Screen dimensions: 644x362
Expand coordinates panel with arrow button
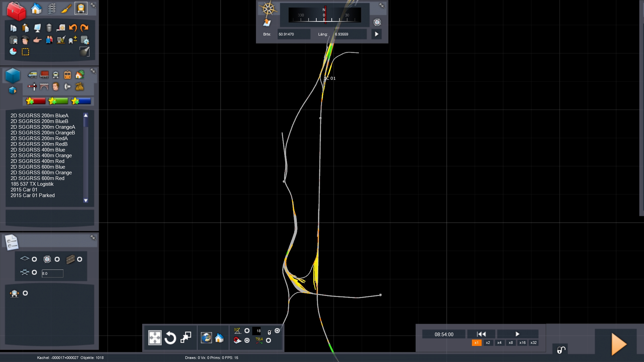coord(376,34)
